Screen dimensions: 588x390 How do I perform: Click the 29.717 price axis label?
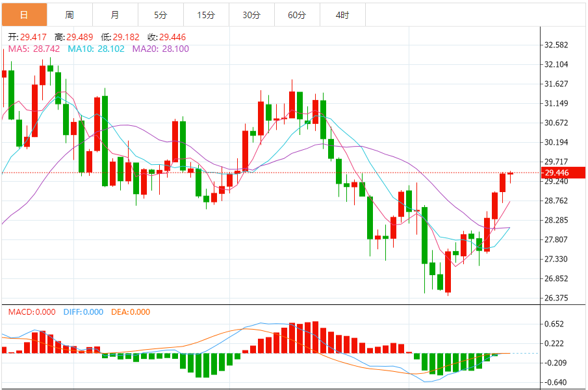pyautogui.click(x=556, y=162)
